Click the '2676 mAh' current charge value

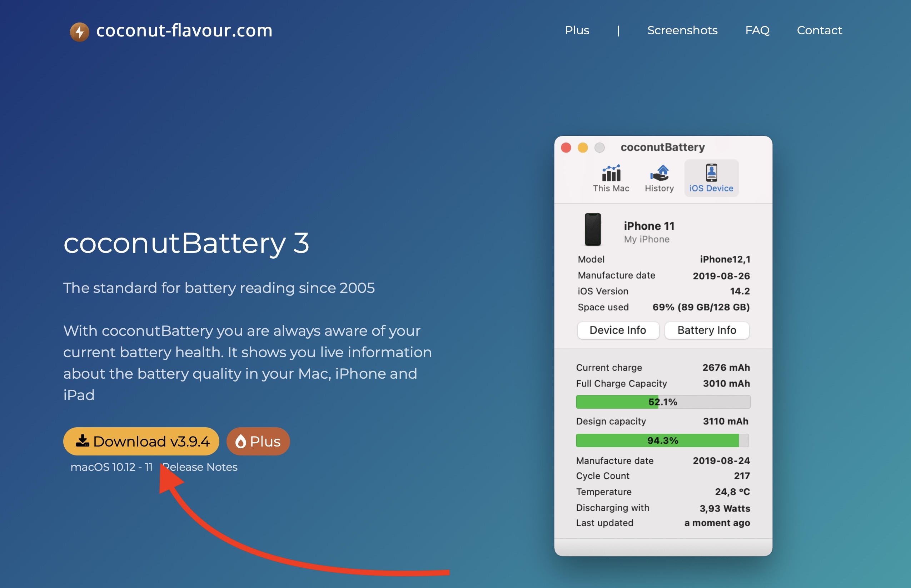point(726,368)
